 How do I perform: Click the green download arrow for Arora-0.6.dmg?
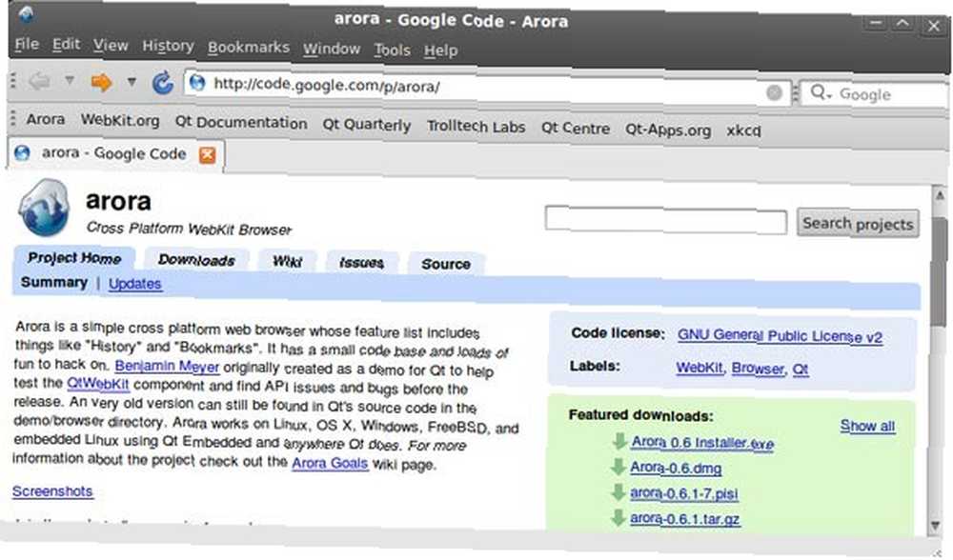coord(618,467)
